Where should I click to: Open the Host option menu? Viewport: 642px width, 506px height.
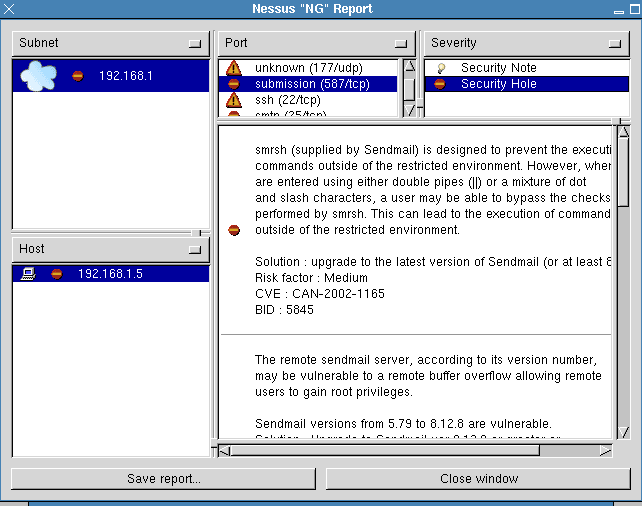(111, 249)
